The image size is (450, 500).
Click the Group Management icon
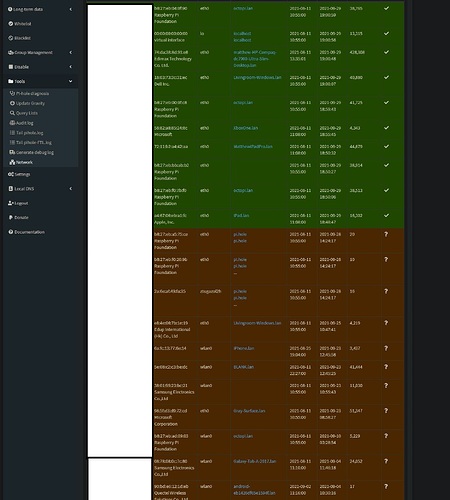tap(11, 52)
